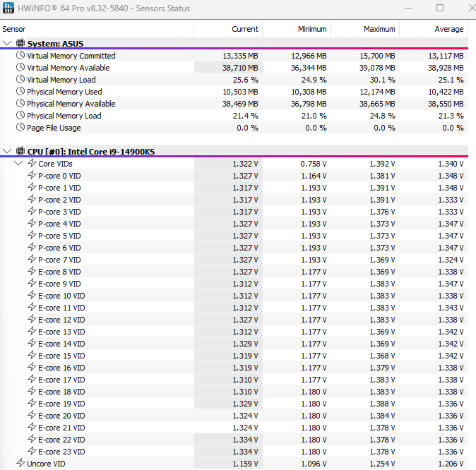476x470 pixels.
Task: Collapse the Core VIDs subtree
Action: coord(18,163)
